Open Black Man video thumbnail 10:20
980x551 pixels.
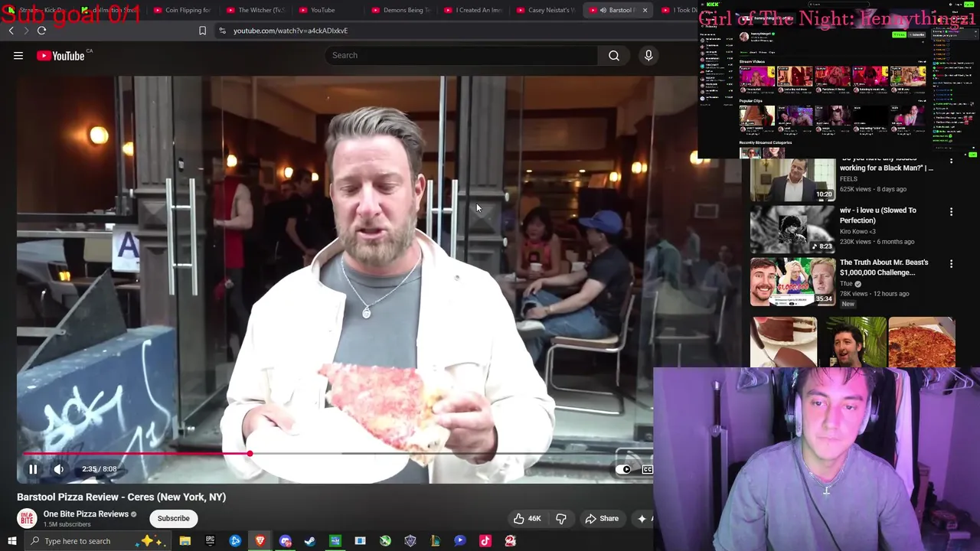(x=792, y=179)
